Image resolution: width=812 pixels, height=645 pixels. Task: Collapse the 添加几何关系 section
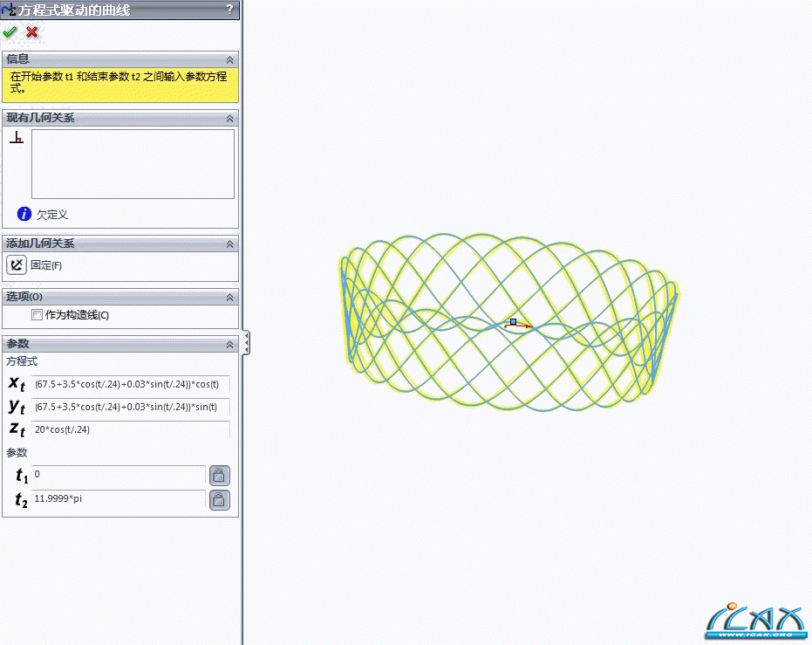(x=230, y=244)
